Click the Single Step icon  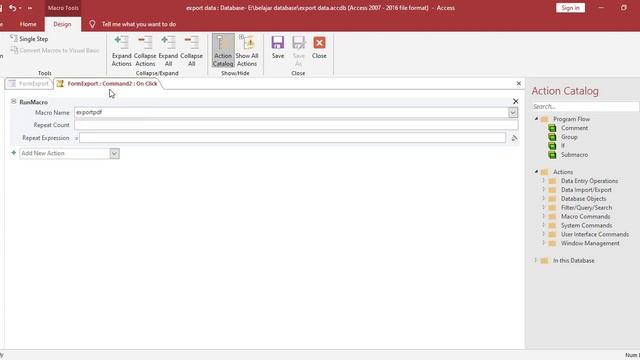point(14,38)
